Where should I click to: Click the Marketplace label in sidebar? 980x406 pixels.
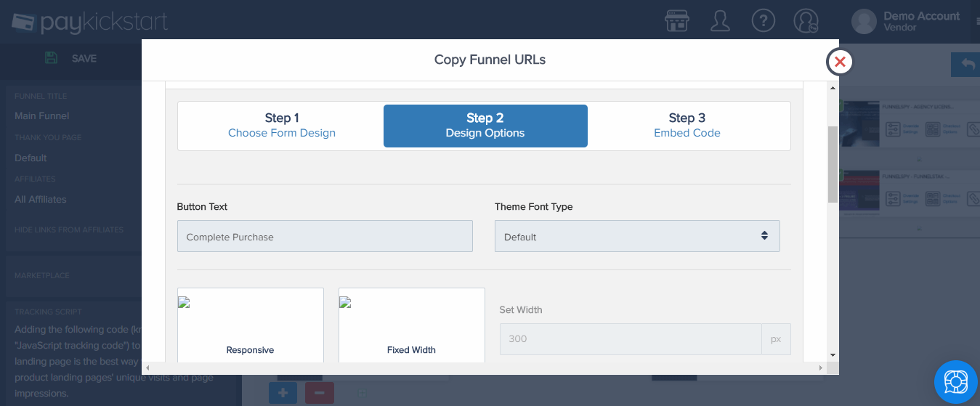tap(41, 275)
